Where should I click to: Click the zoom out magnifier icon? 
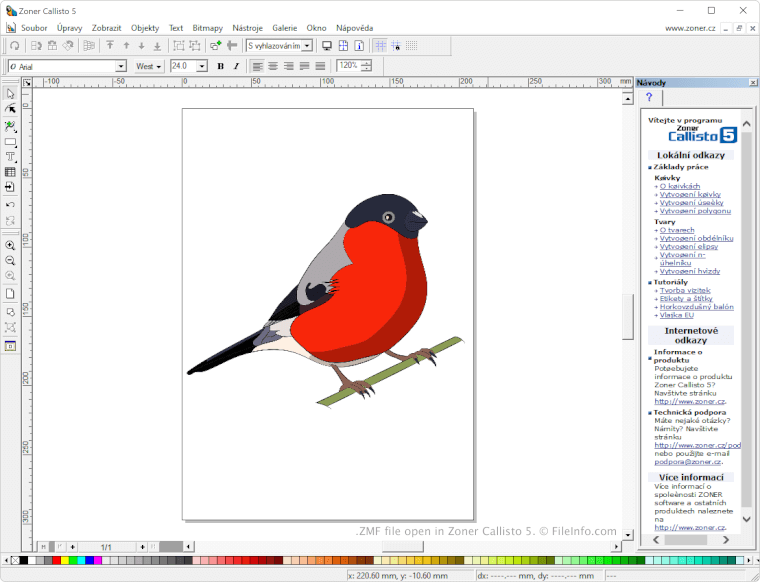(x=10, y=260)
